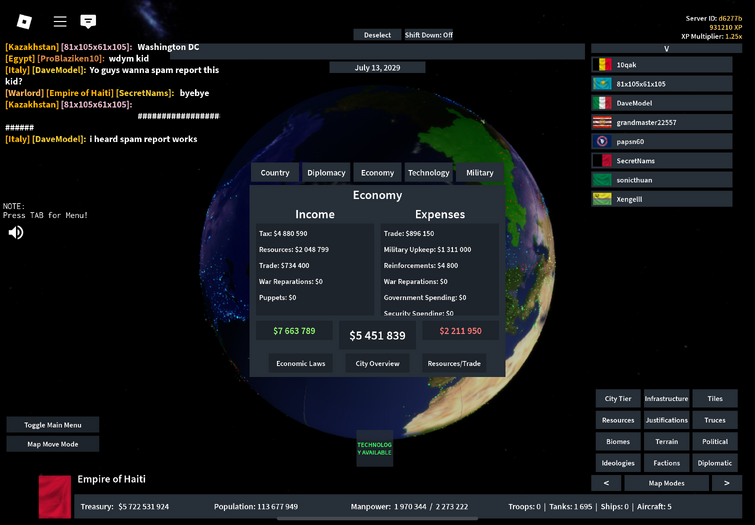
Task: Select Justifications map mode
Action: click(x=666, y=420)
